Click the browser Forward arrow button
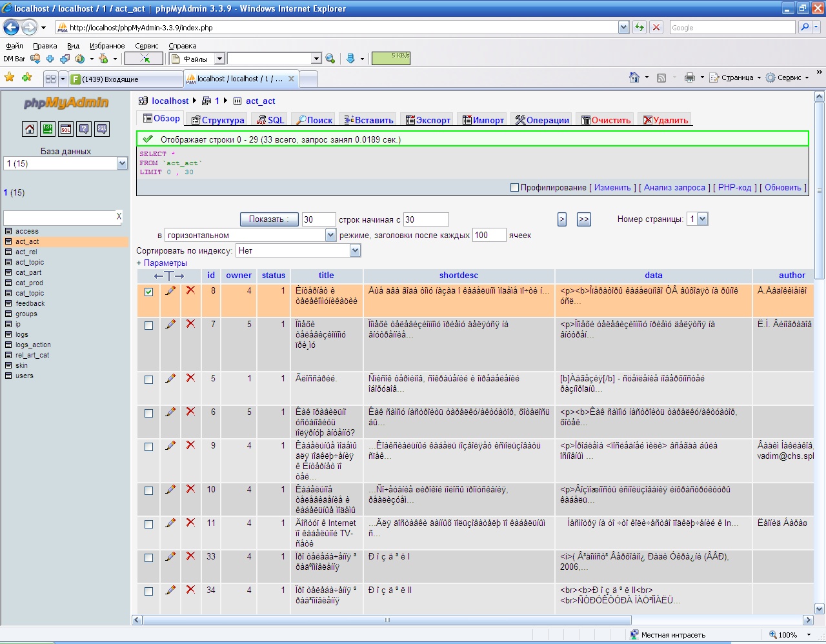The image size is (826, 644). (x=29, y=27)
